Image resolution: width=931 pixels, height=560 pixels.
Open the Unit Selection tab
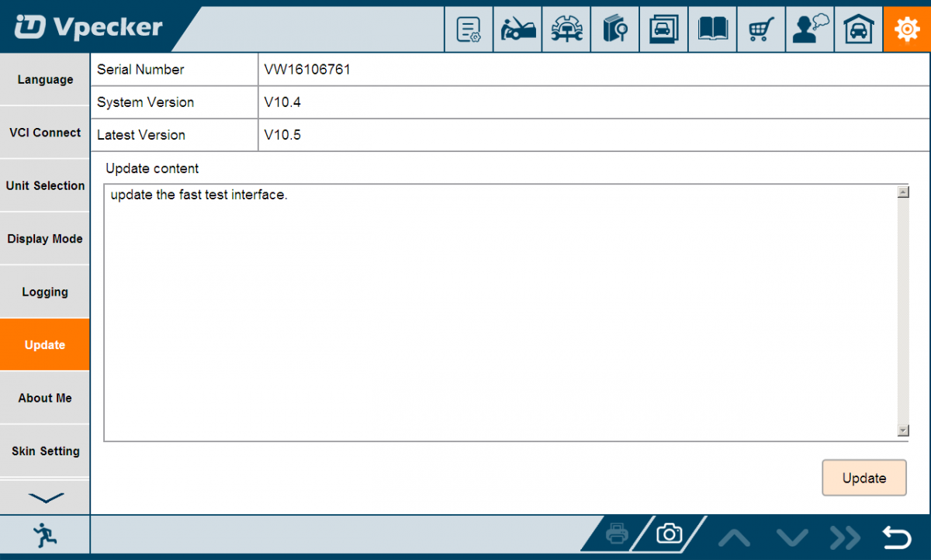click(x=45, y=186)
